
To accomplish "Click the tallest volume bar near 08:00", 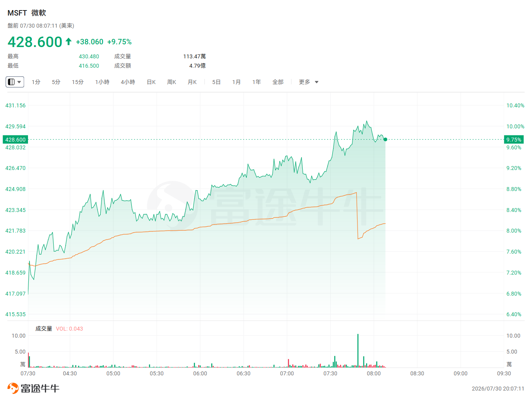I will pos(358,350).
